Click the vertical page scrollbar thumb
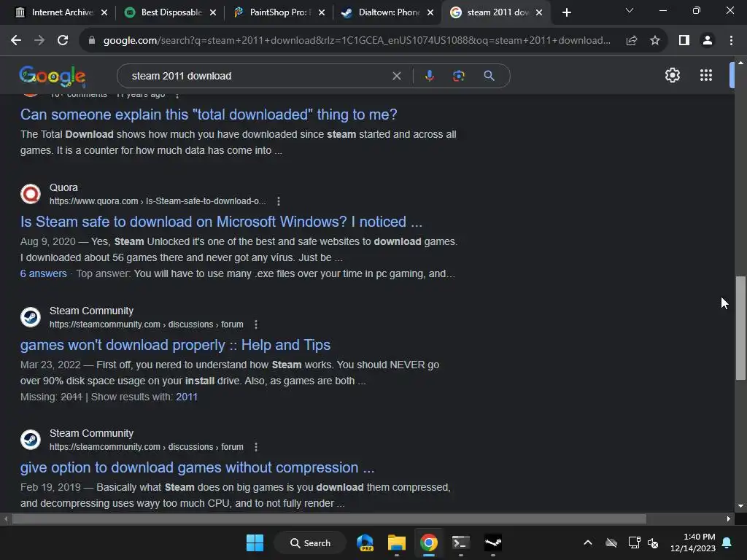The image size is (747, 560). [740, 327]
